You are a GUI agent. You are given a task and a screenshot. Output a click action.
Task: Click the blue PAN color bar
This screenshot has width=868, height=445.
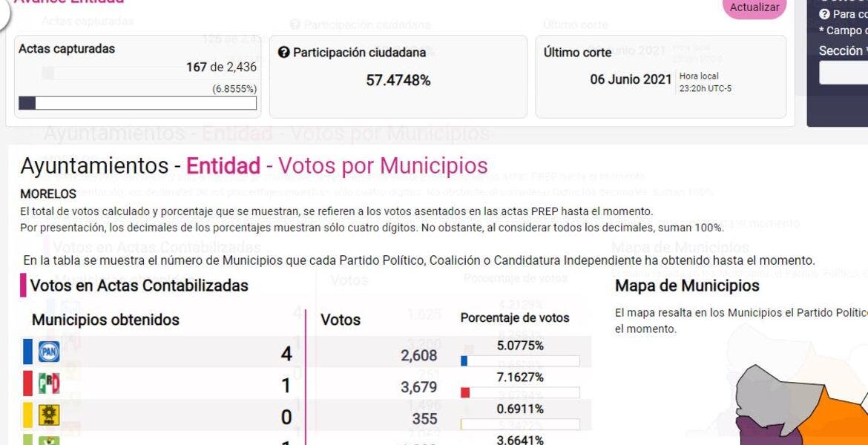pos(28,352)
